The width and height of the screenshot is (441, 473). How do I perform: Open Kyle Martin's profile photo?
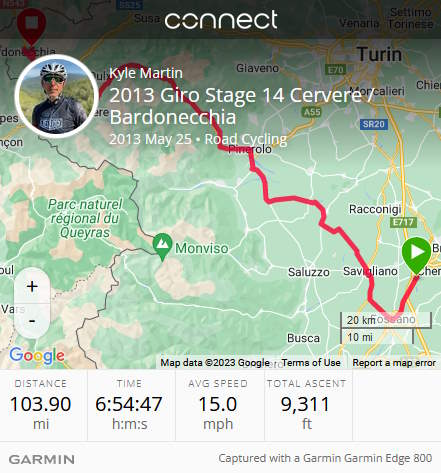(x=56, y=96)
